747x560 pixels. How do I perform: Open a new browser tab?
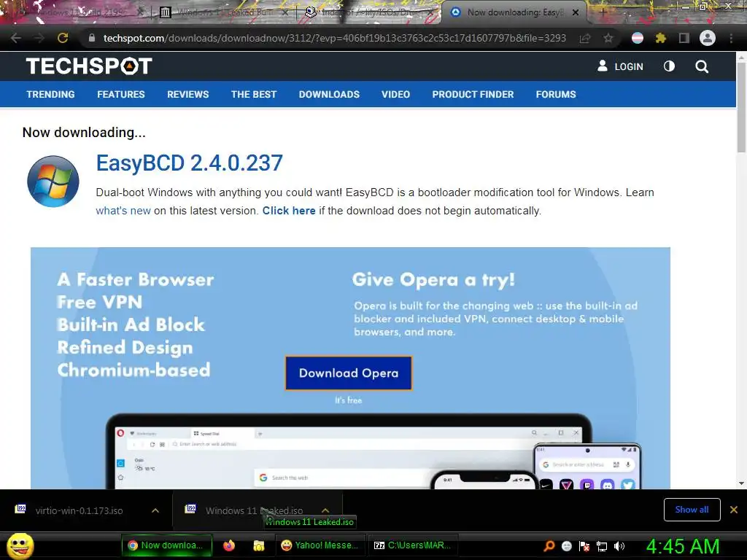pos(603,12)
